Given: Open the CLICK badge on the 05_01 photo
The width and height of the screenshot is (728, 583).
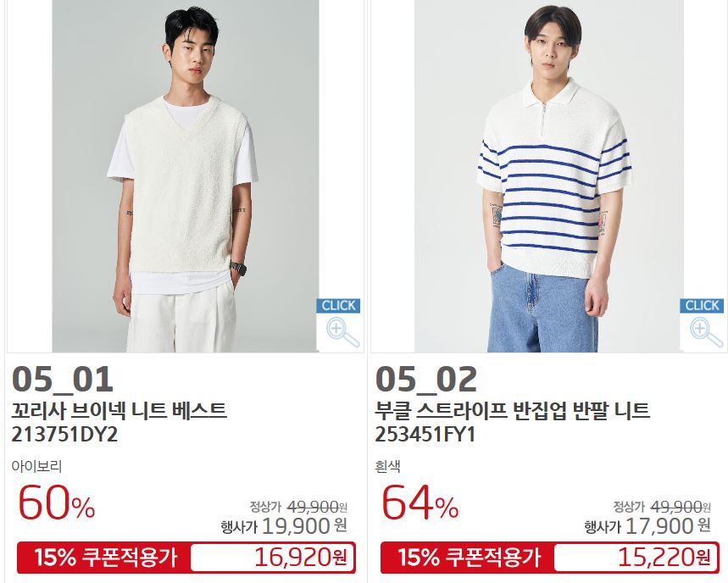Looking at the screenshot, I should (338, 305).
